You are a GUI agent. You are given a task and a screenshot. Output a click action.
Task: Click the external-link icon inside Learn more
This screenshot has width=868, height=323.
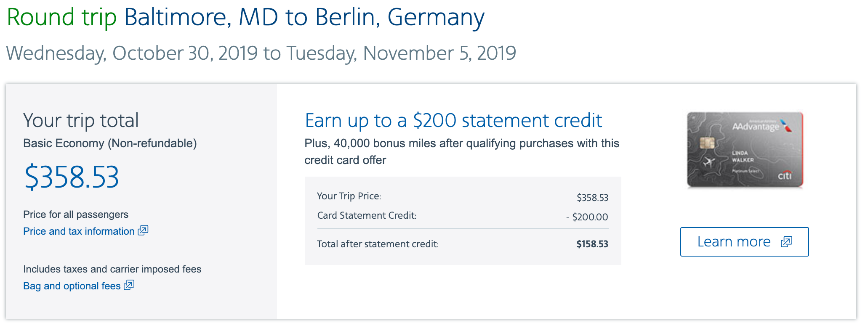(786, 242)
